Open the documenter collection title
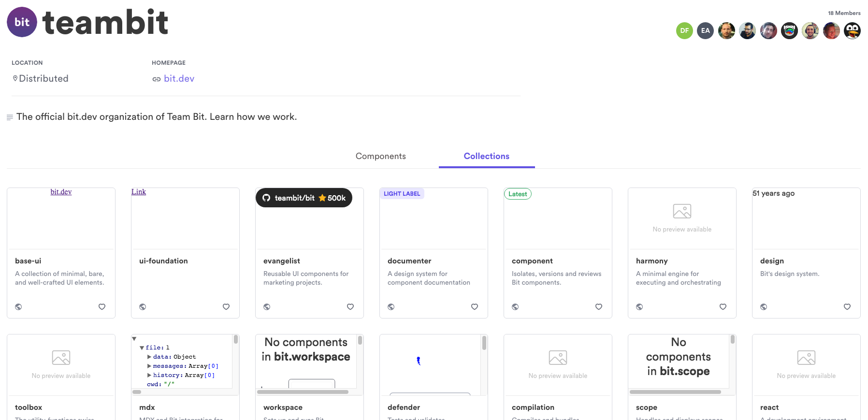The width and height of the screenshot is (868, 420). [409, 261]
